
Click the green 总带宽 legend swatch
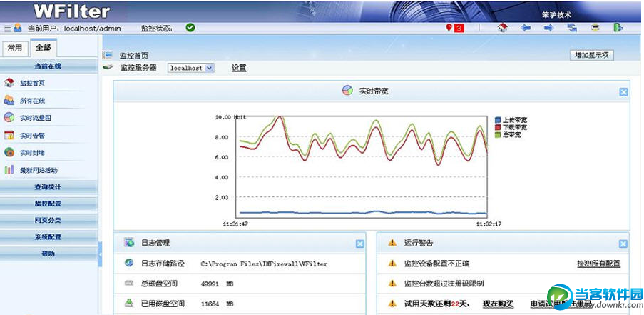(499, 135)
